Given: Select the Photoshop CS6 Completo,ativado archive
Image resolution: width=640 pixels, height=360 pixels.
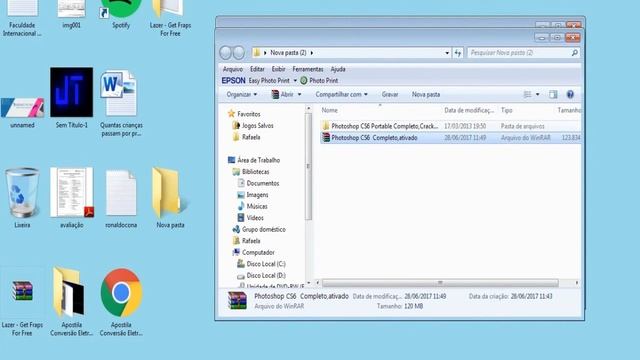Looking at the screenshot, I should [450, 138].
